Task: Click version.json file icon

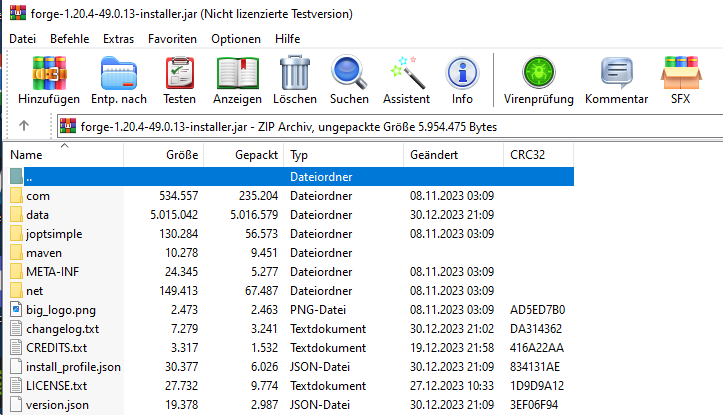Action: pos(16,404)
